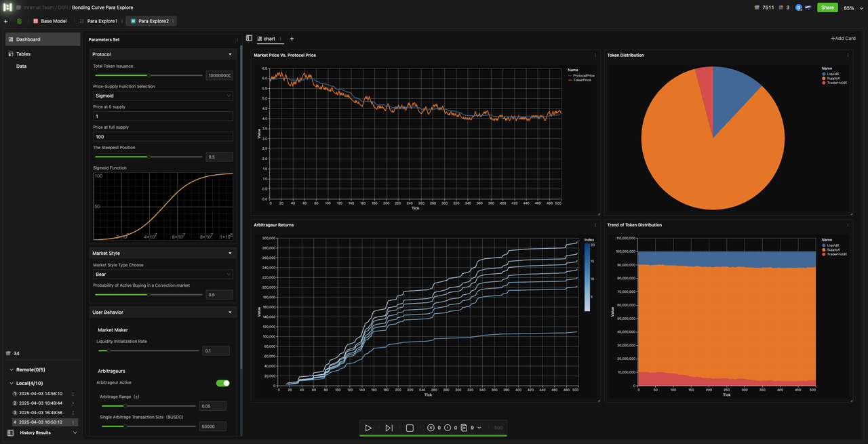
Task: Toggle the panel layout icon left of chart tab
Action: click(249, 39)
